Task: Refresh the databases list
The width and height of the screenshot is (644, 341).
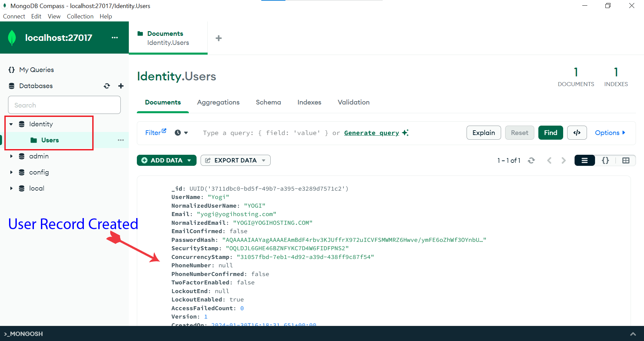Action: (x=107, y=86)
